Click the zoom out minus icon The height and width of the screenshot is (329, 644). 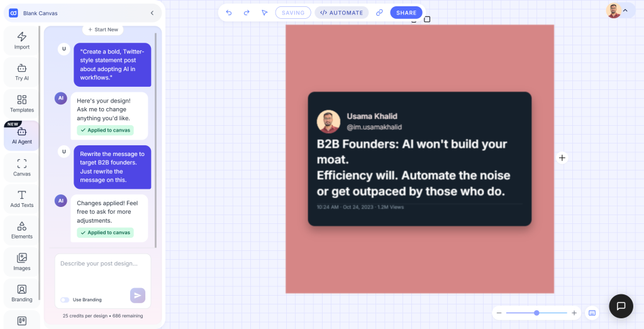coord(499,313)
